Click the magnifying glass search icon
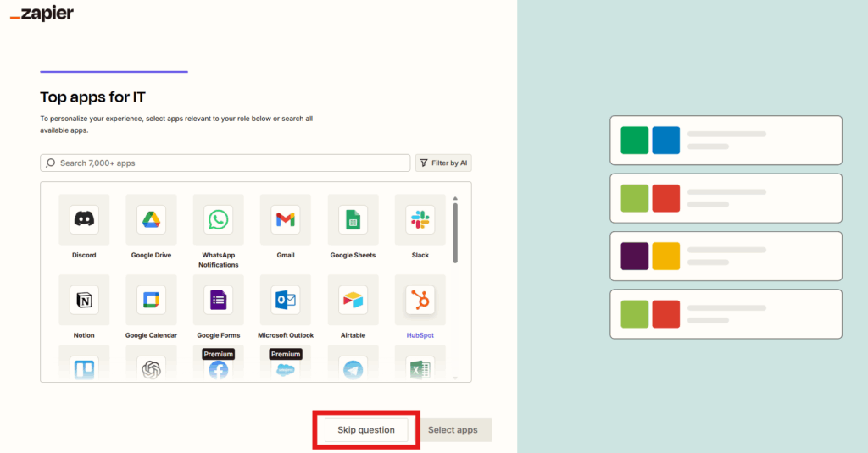 coord(50,163)
